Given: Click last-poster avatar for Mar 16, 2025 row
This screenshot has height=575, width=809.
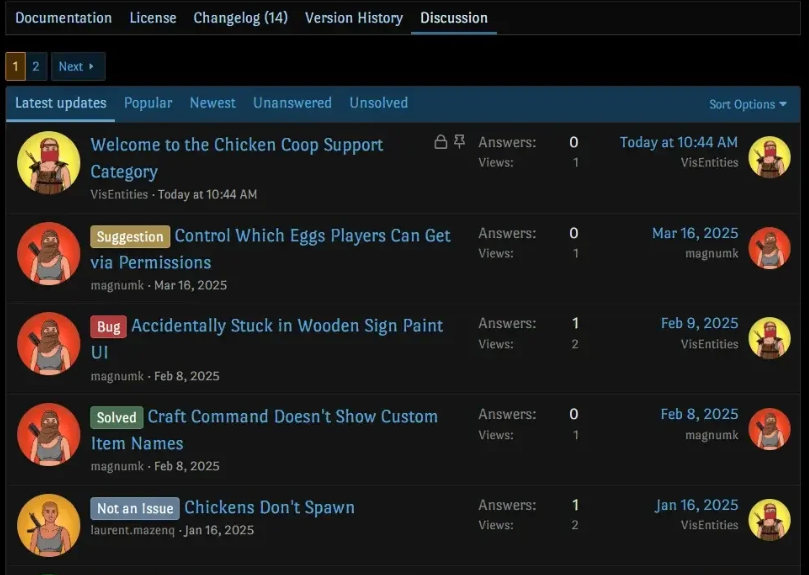Looking at the screenshot, I should tap(769, 248).
